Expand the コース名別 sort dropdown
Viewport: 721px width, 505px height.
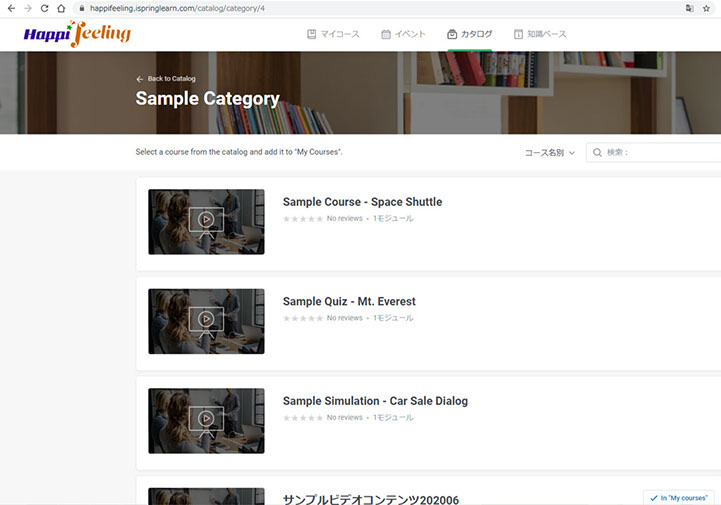pos(550,153)
